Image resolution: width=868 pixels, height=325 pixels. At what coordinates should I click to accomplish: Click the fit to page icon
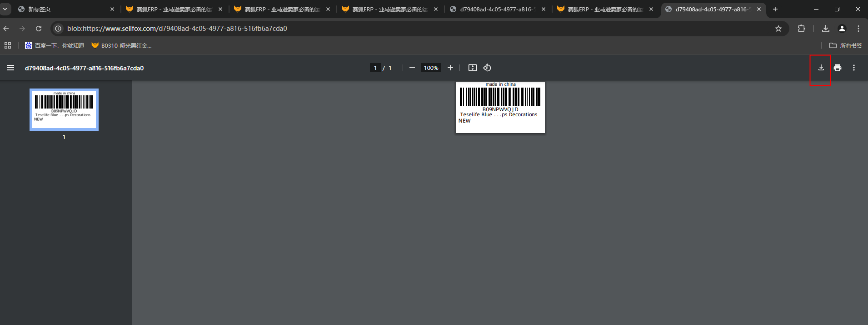click(x=473, y=68)
